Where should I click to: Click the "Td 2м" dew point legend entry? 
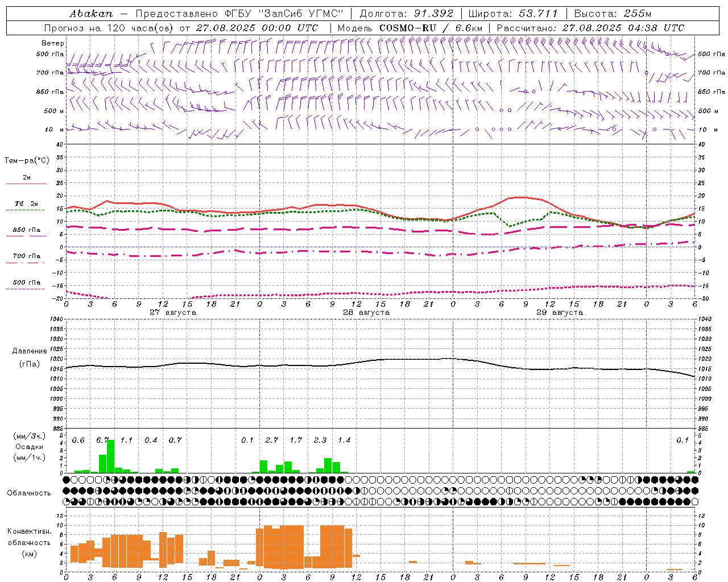point(27,203)
